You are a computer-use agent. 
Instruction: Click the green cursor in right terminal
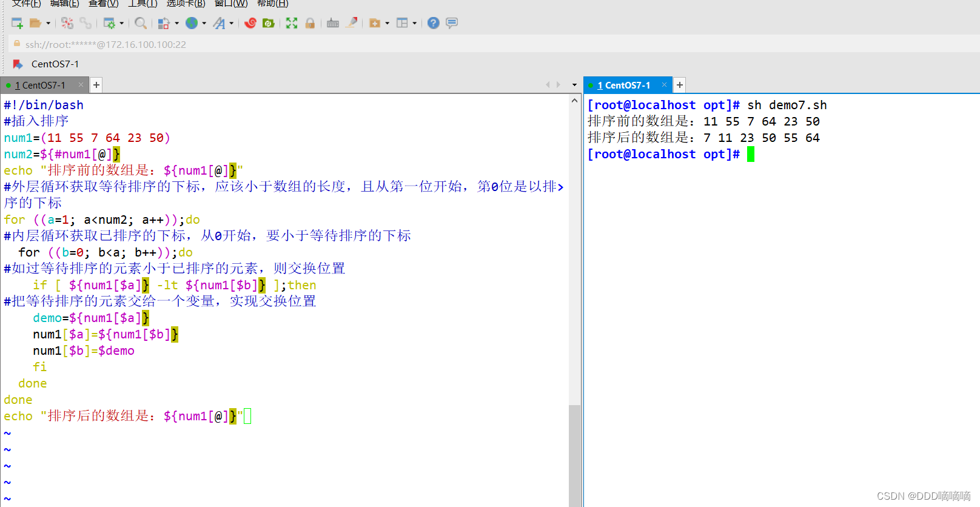point(751,154)
